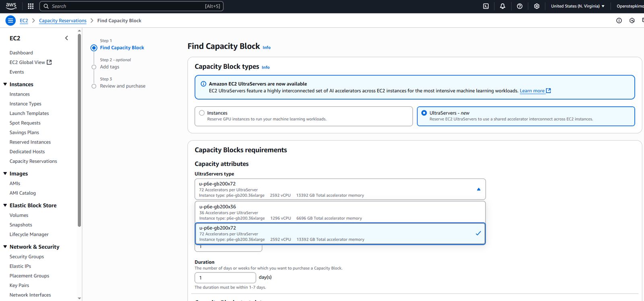Launch CloudShell terminal icon

point(486,6)
